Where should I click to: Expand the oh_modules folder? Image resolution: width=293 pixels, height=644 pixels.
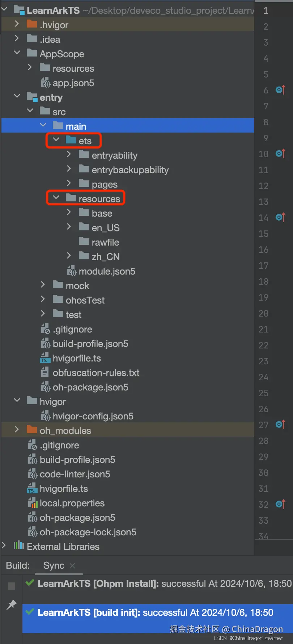(x=17, y=429)
